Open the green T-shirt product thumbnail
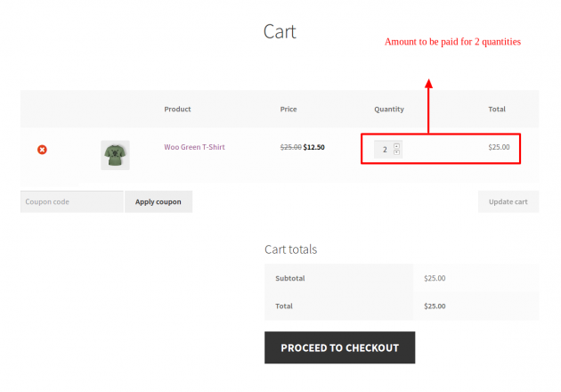This screenshot has width=561, height=392. point(115,155)
